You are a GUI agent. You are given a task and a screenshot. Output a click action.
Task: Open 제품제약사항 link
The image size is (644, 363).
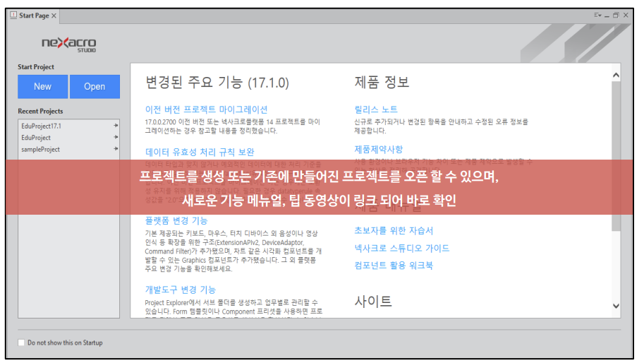click(378, 149)
